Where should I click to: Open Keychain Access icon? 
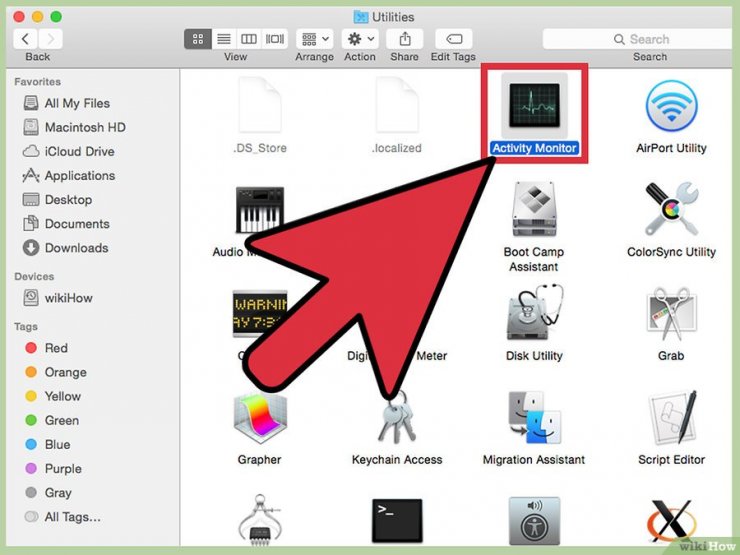[396, 418]
